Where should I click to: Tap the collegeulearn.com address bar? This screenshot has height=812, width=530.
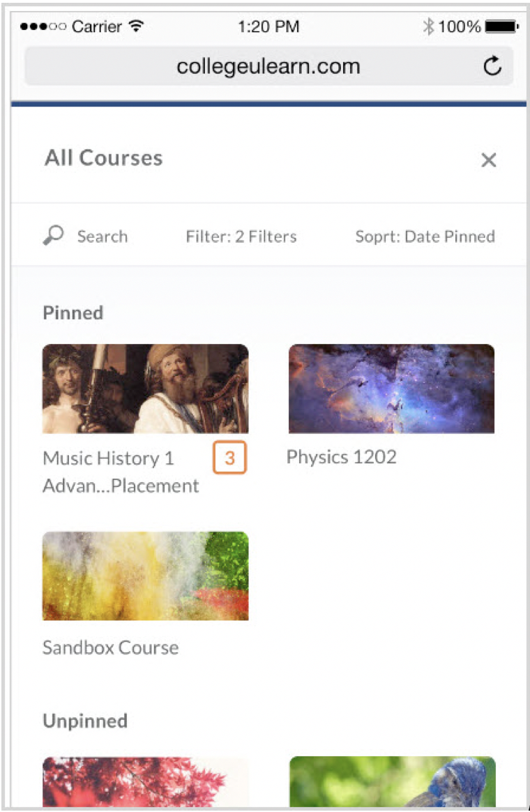[268, 66]
